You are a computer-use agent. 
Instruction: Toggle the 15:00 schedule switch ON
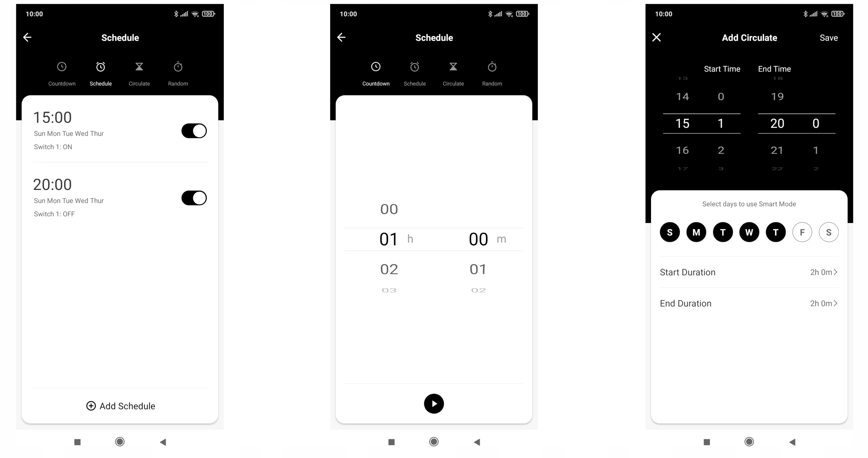[194, 131]
